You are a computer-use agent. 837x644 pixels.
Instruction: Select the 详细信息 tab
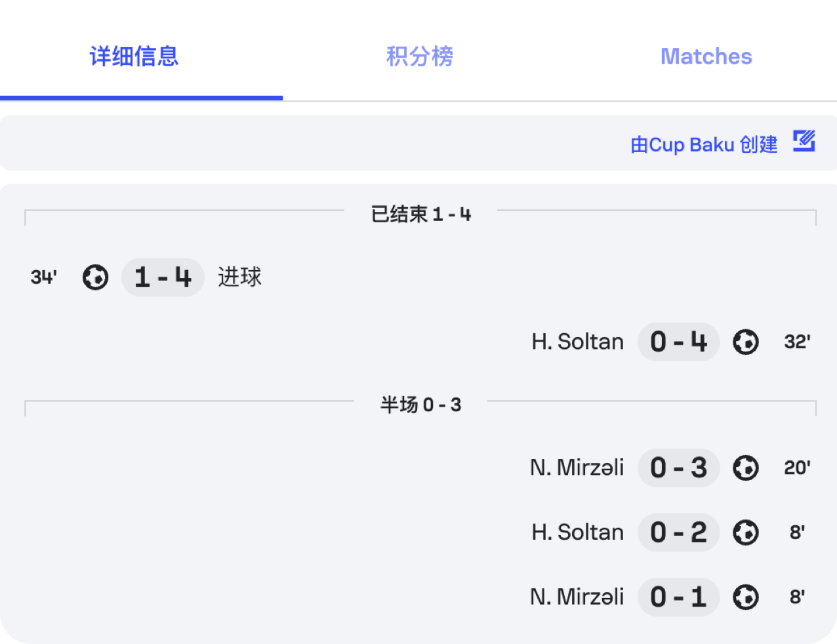(134, 56)
